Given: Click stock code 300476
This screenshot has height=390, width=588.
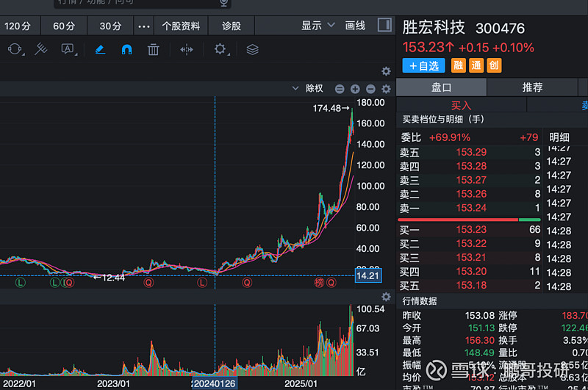Looking at the screenshot, I should pos(501,29).
